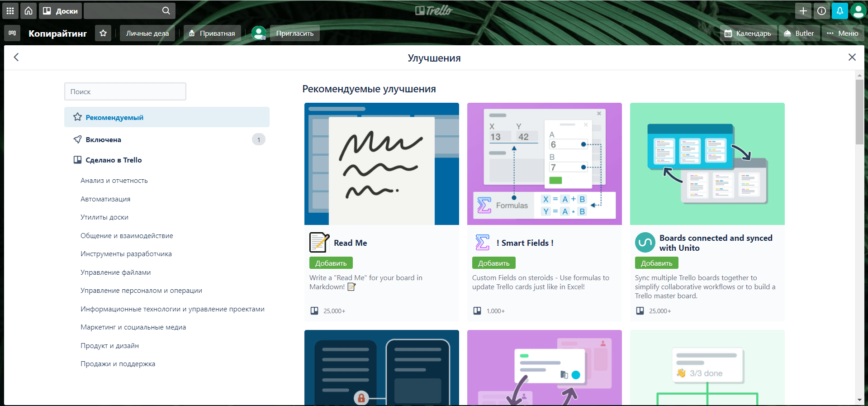Image resolution: width=868 pixels, height=406 pixels.
Task: Click the Включена count badge
Action: 259,139
